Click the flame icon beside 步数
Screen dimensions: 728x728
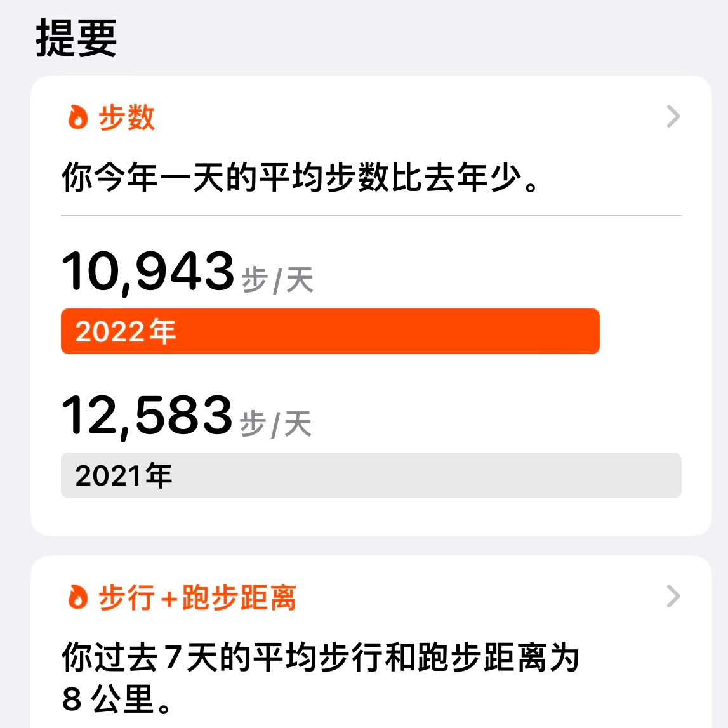77,117
